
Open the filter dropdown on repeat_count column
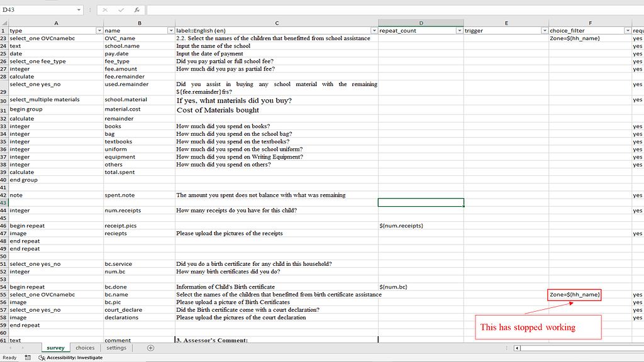point(460,30)
